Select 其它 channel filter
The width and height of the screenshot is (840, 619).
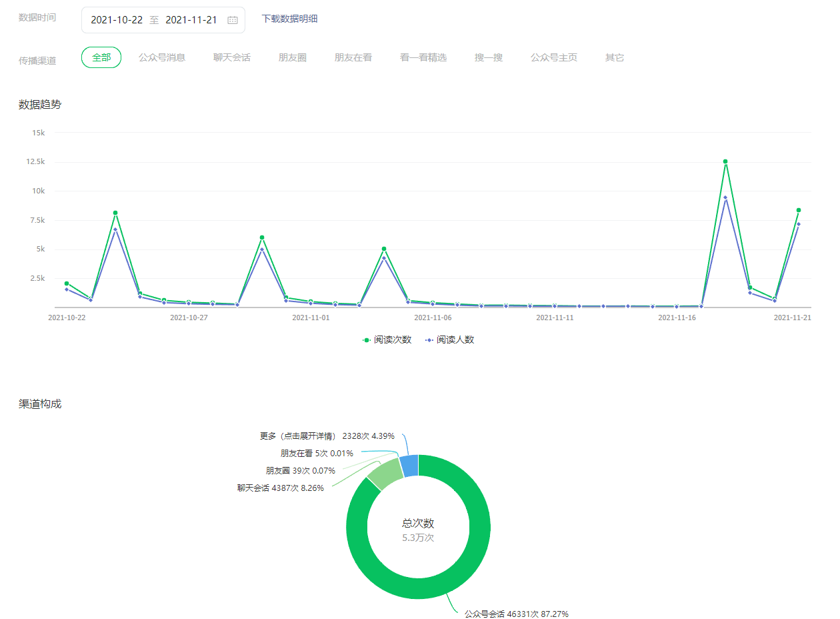[x=615, y=57]
